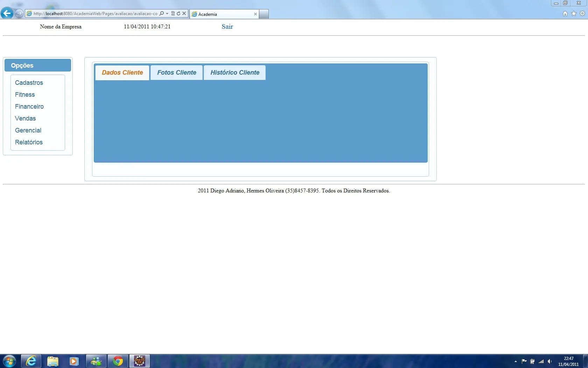Open the address bar autocomplete dropdown arrow
588x368 pixels.
(167, 14)
